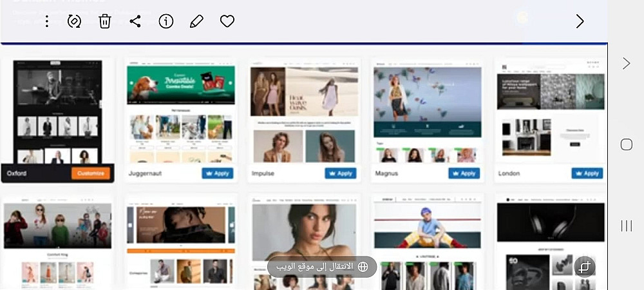
Task: Open the headphones theme preview thumbnail
Action: click(551, 243)
